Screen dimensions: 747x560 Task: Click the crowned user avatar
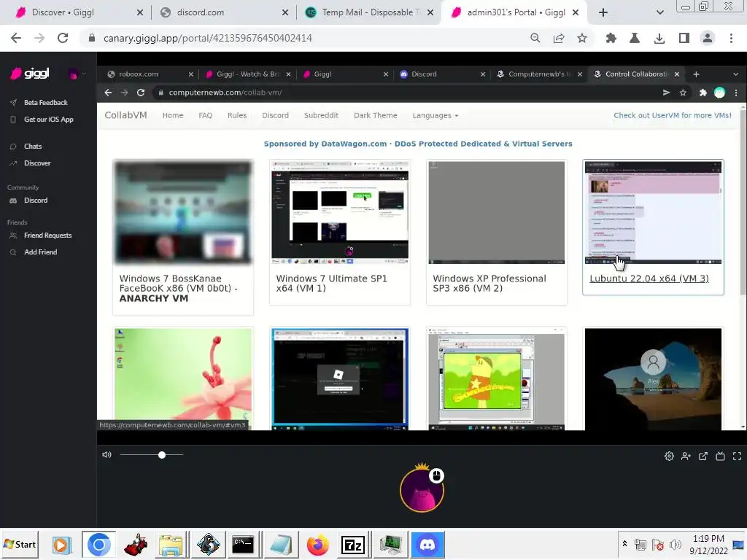(422, 489)
